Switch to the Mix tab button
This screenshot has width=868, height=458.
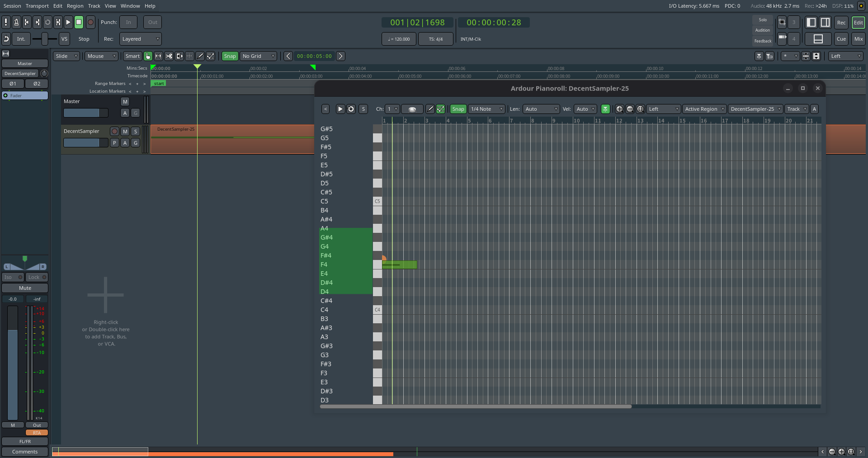point(859,39)
